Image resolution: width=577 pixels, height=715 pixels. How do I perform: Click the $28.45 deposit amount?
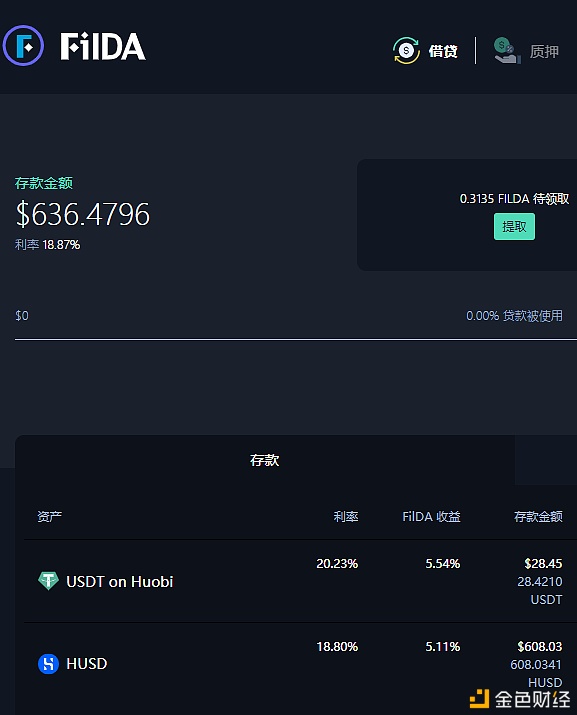coord(543,564)
